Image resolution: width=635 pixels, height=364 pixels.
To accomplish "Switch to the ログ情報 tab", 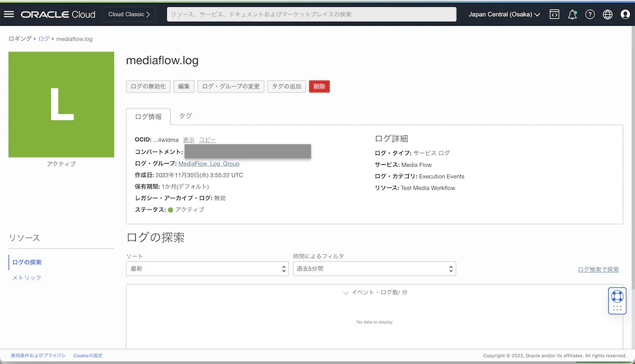I will click(148, 117).
